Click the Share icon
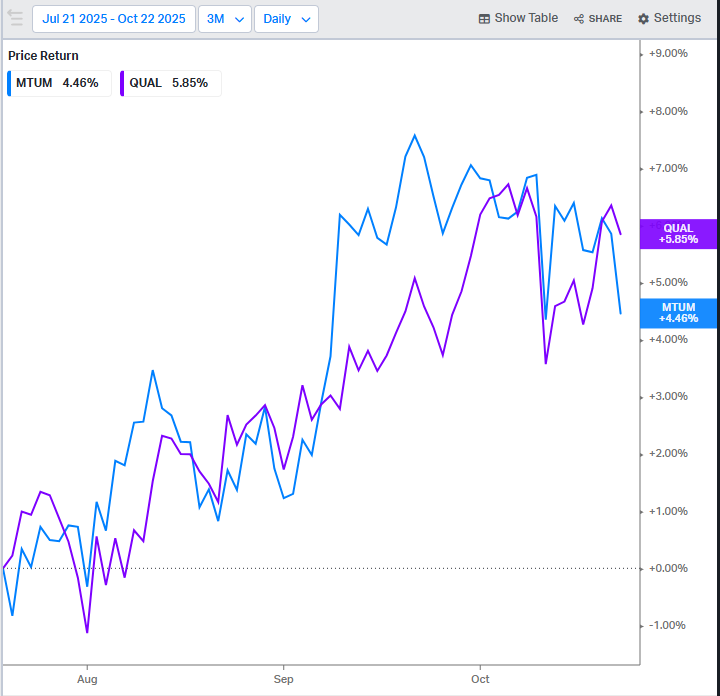 580,19
